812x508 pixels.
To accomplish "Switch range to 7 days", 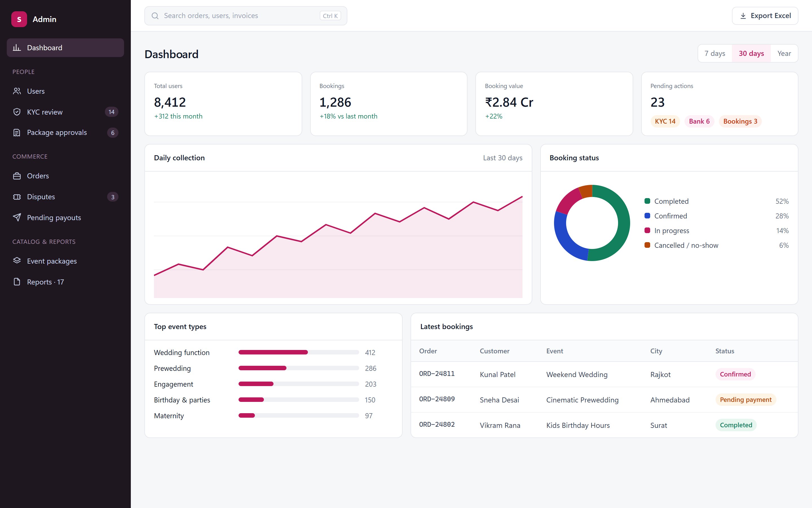I will 715,53.
